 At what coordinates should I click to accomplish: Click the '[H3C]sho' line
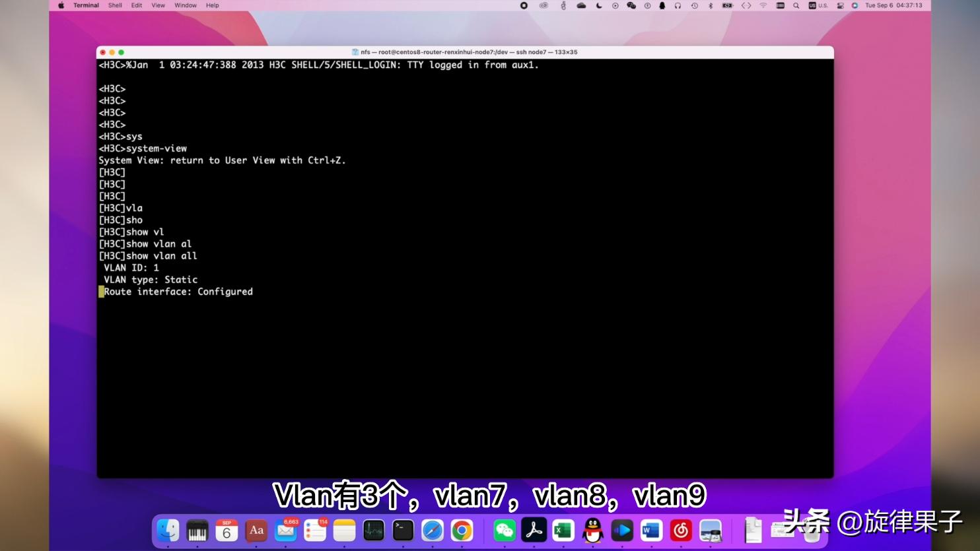pyautogui.click(x=121, y=220)
